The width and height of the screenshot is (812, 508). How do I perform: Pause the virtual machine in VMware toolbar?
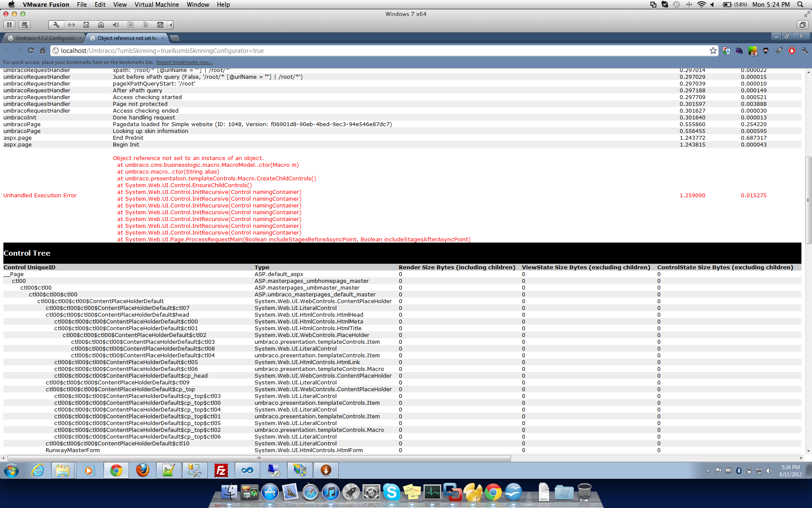[x=9, y=25]
